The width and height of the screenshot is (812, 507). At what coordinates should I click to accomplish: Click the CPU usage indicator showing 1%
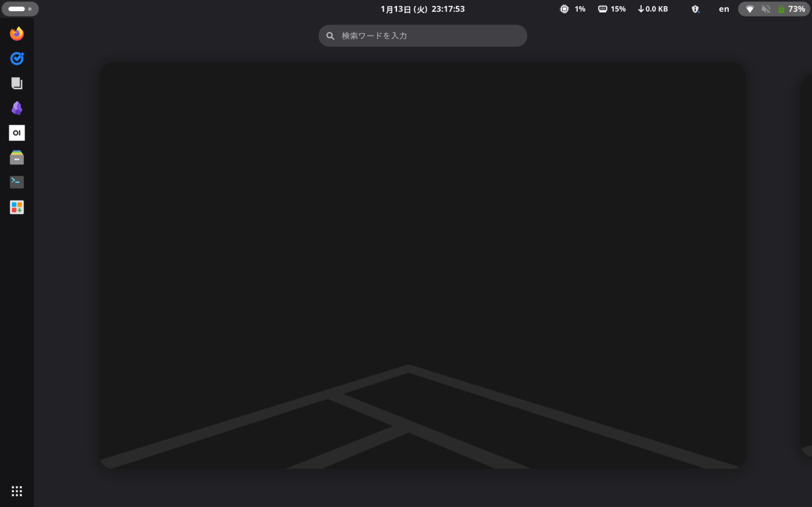pos(572,9)
